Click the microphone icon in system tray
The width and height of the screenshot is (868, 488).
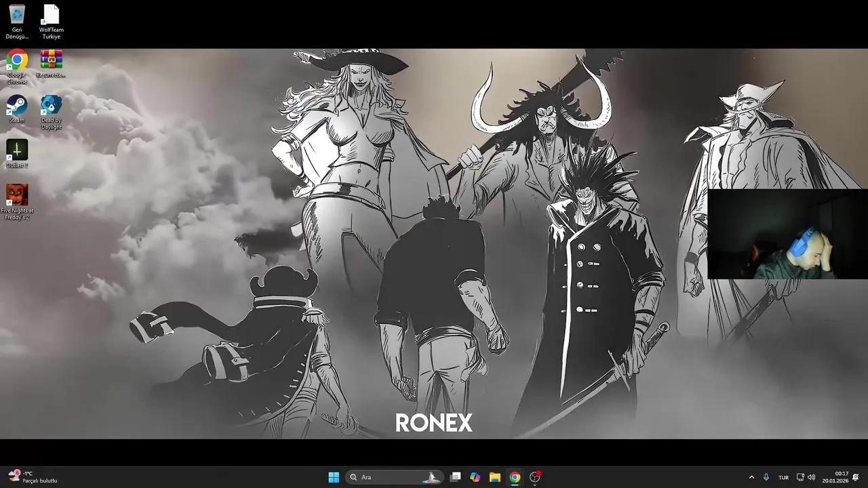(x=766, y=477)
